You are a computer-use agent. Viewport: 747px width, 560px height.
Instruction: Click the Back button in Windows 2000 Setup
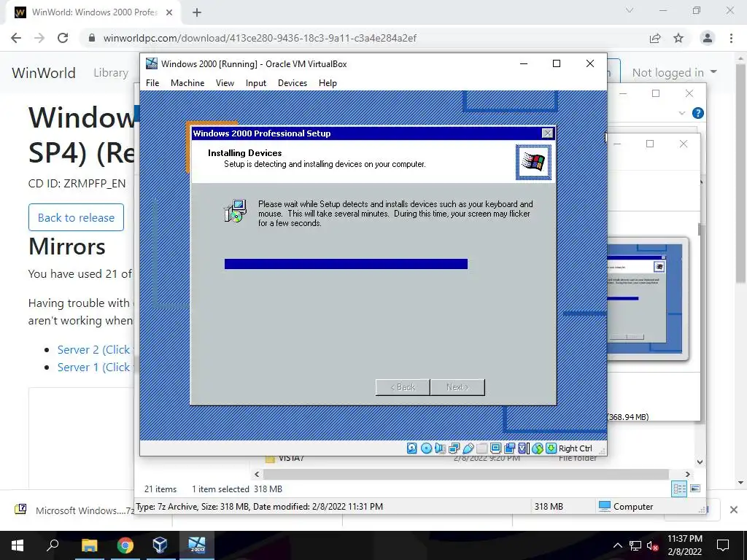tap(403, 387)
